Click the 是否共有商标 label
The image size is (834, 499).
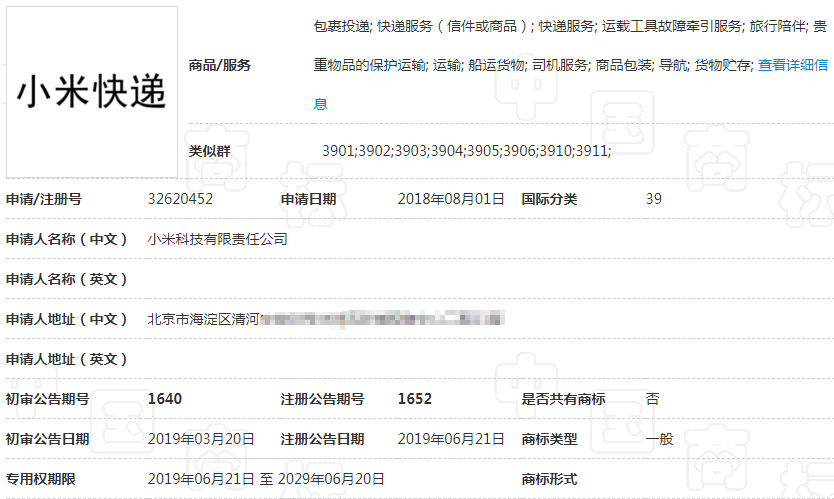coord(563,399)
